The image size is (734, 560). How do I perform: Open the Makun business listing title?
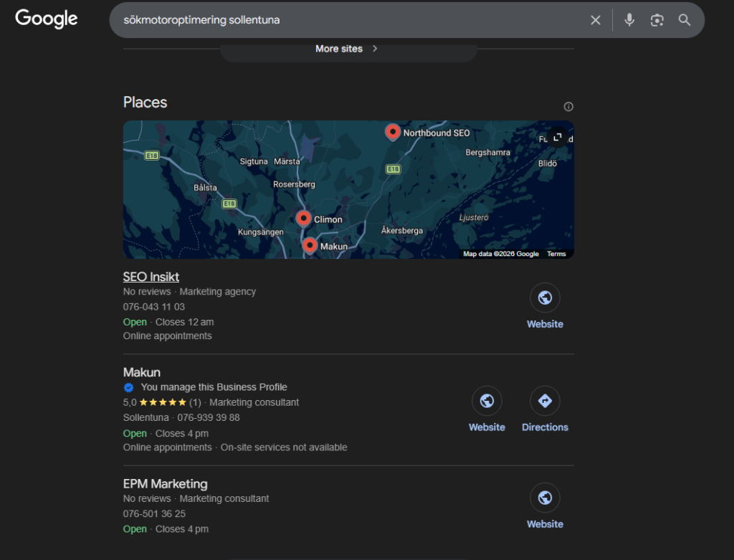[142, 372]
